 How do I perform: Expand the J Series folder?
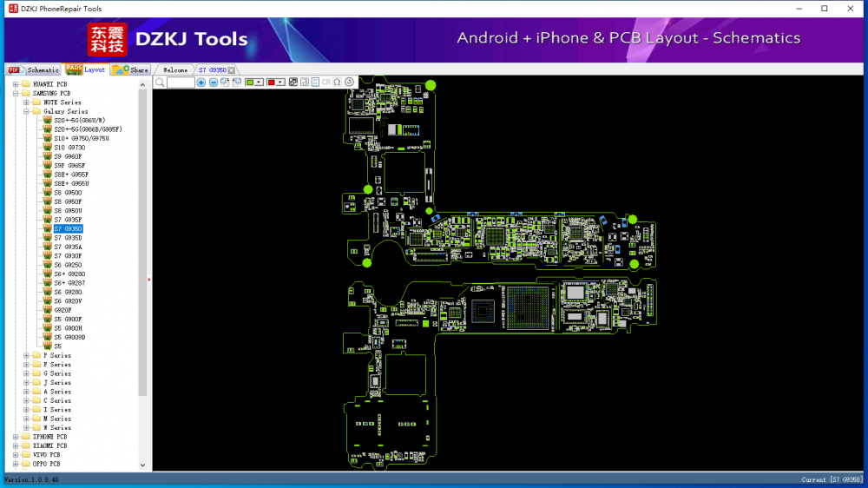coord(26,383)
